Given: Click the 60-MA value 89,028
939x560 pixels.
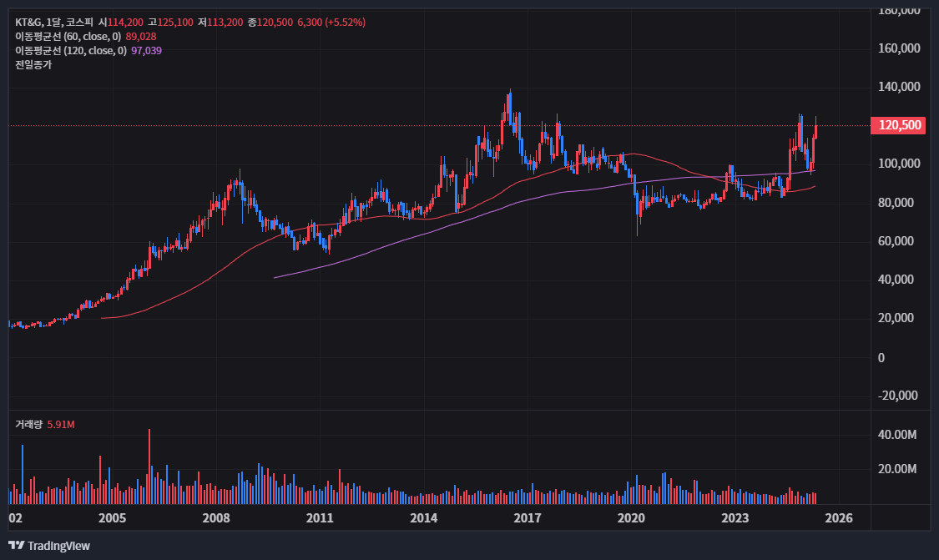Looking at the screenshot, I should tap(141, 37).
